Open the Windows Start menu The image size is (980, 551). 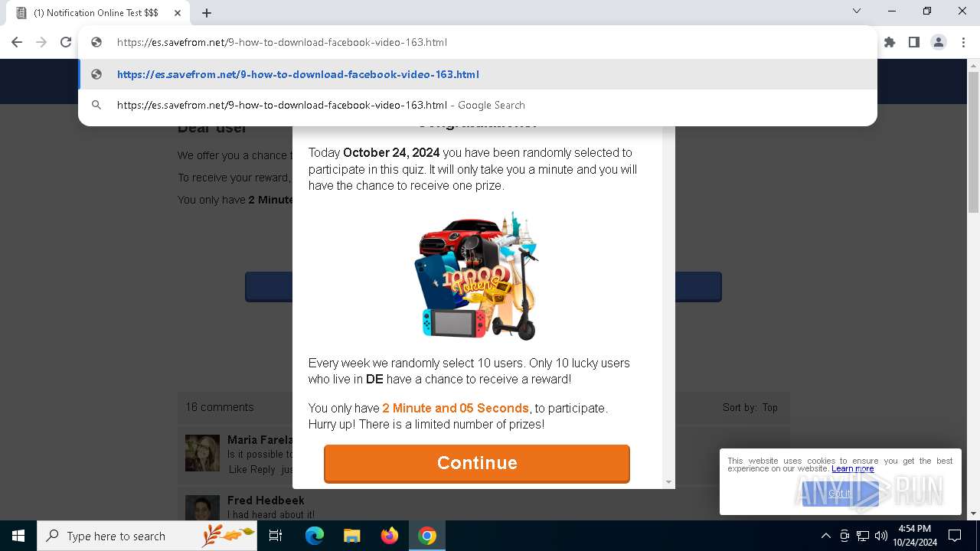click(x=18, y=536)
